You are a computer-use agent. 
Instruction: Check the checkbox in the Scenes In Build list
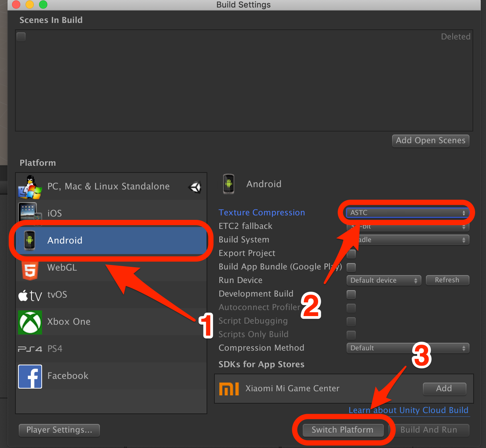(21, 36)
